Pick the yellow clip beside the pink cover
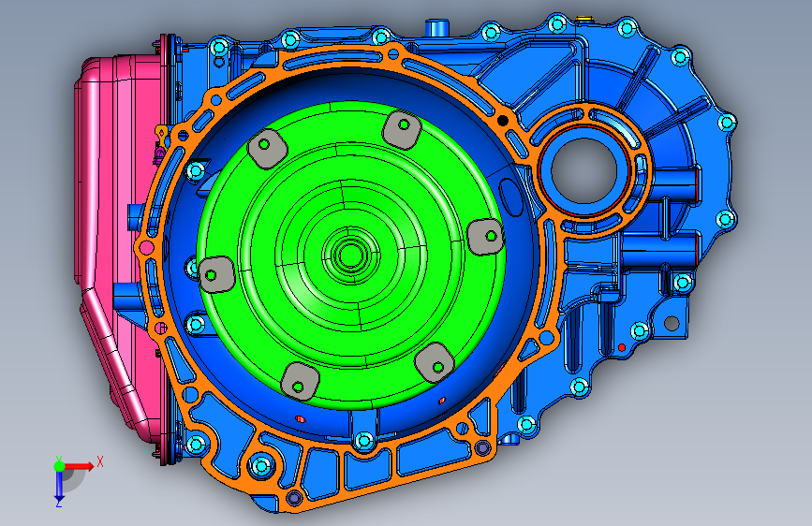Image resolution: width=812 pixels, height=526 pixels. [162, 135]
